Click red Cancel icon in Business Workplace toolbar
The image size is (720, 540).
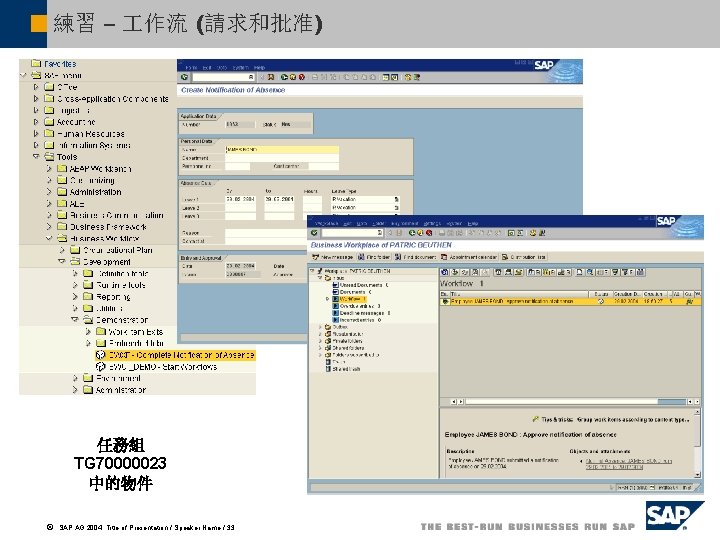(x=429, y=233)
